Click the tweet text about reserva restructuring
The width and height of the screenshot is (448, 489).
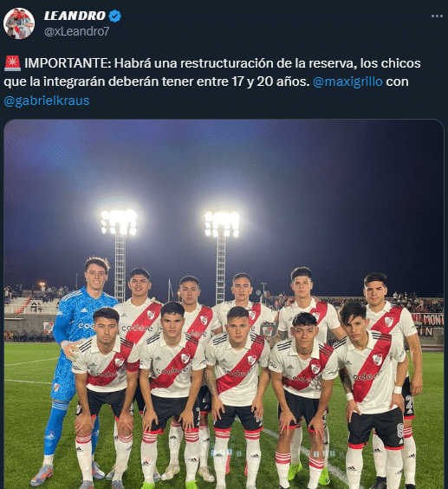(212, 81)
